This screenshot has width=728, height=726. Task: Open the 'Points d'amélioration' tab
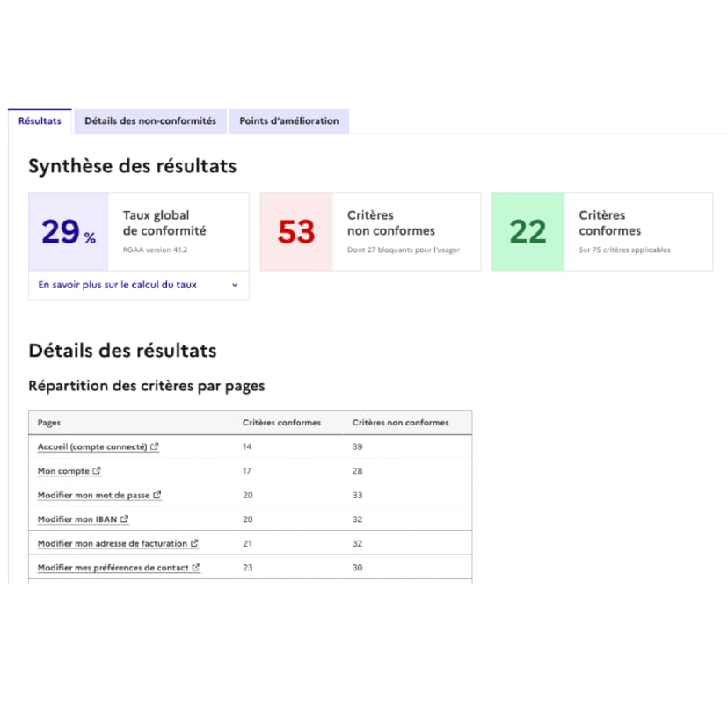click(288, 120)
